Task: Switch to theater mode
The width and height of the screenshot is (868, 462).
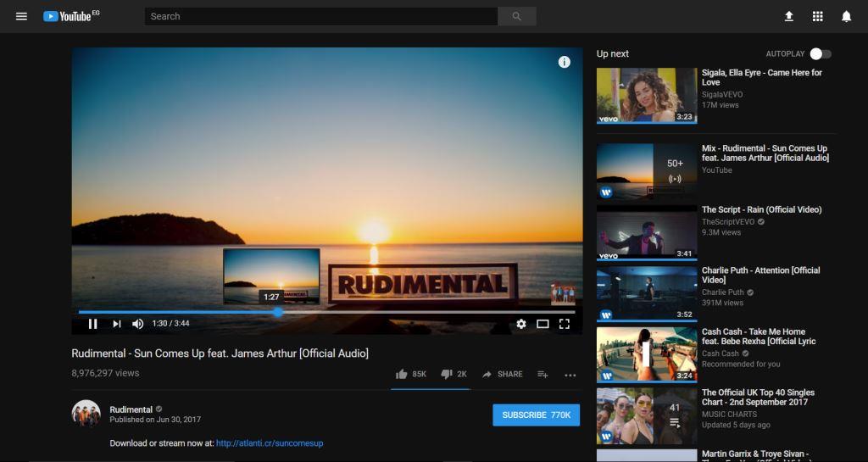Action: 542,324
